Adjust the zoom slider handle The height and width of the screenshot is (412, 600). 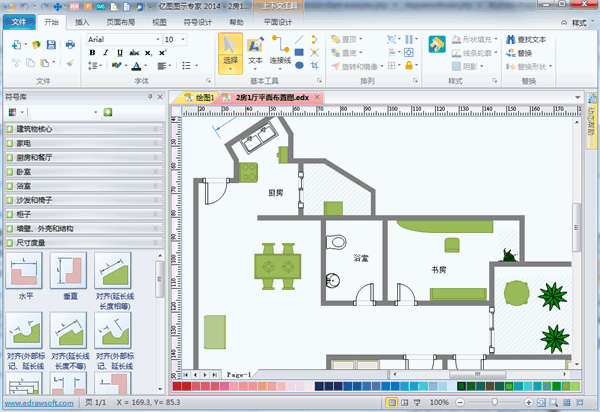[494, 402]
